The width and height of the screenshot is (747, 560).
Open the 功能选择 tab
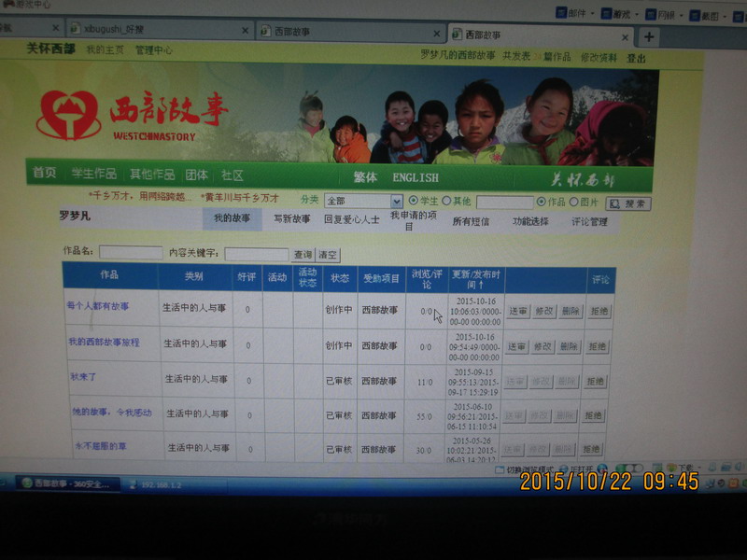coord(530,222)
